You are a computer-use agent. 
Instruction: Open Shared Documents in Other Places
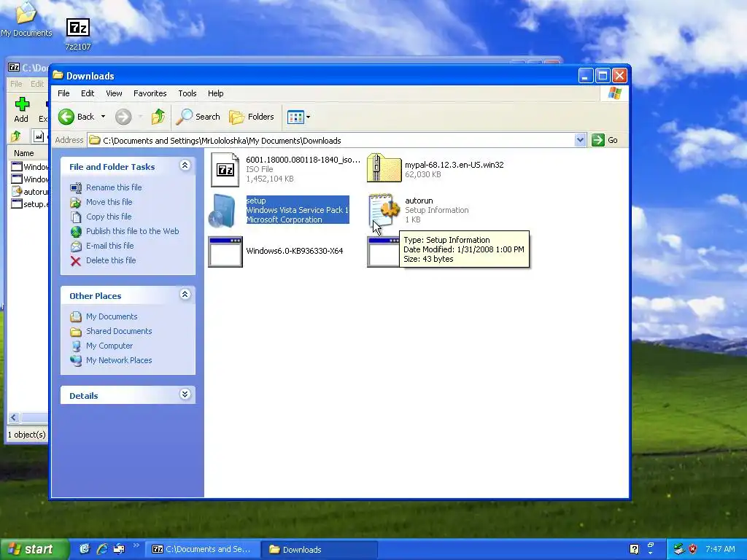[x=119, y=331]
